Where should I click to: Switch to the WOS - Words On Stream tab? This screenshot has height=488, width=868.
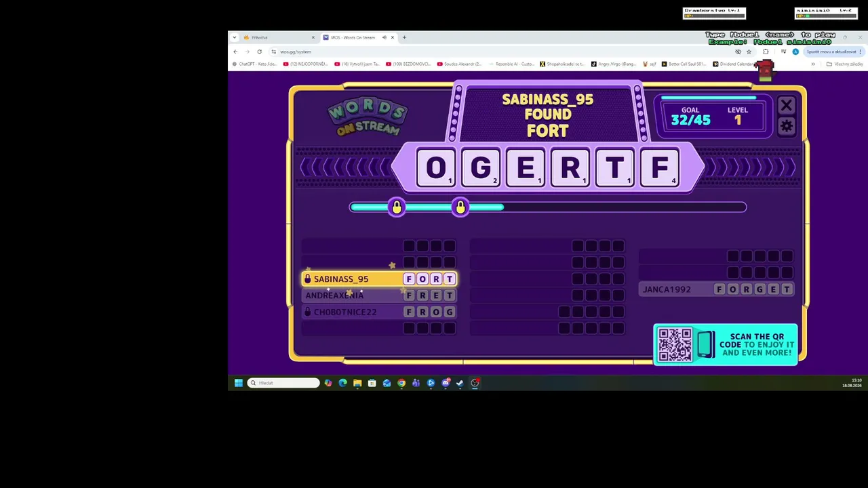[x=359, y=37]
